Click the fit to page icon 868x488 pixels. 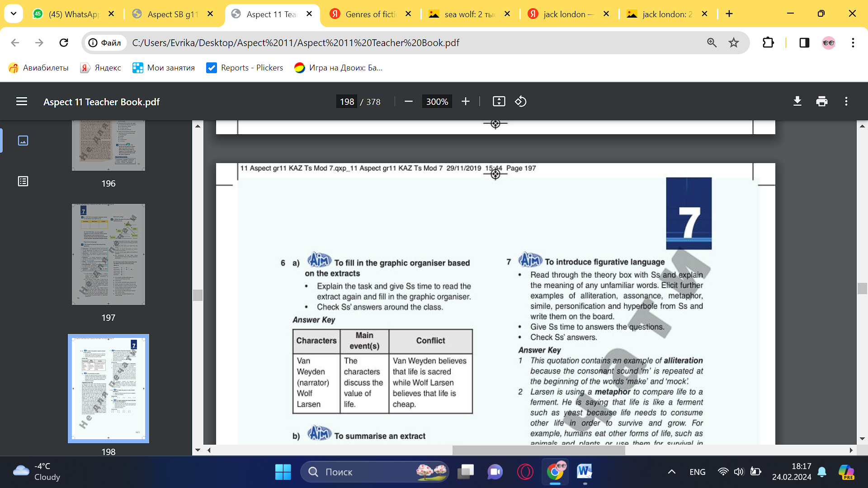(x=499, y=102)
